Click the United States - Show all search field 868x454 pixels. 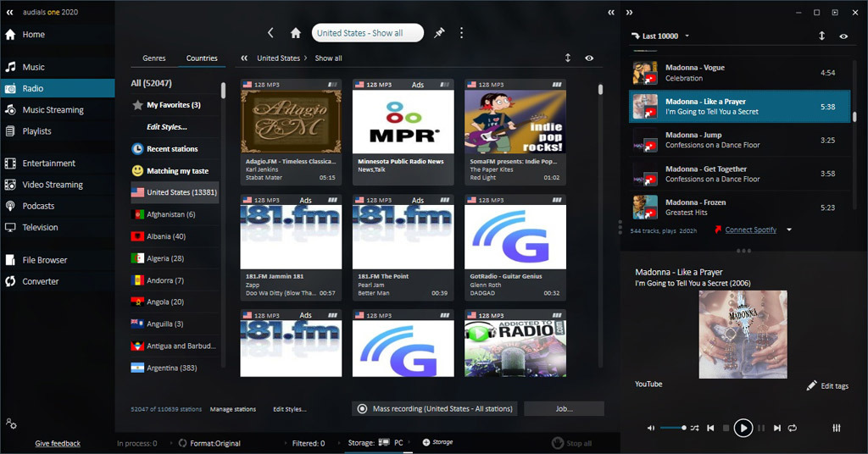pyautogui.click(x=368, y=33)
